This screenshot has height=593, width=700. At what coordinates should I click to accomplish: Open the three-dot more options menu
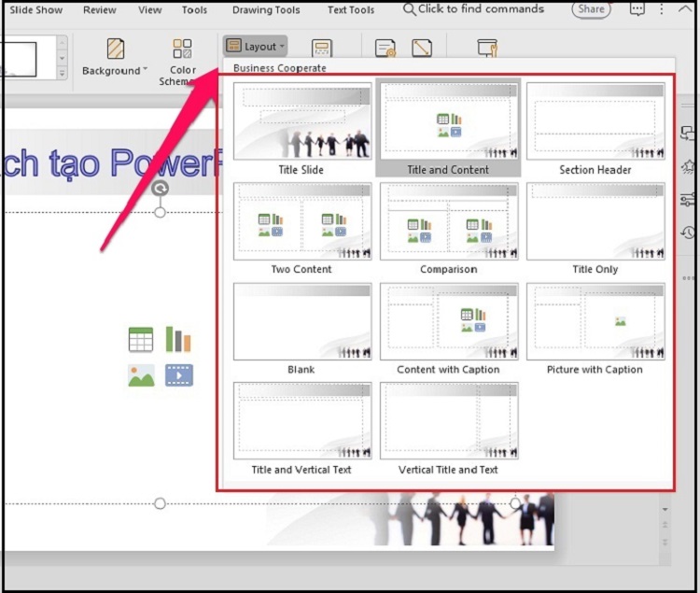pyautogui.click(x=661, y=9)
